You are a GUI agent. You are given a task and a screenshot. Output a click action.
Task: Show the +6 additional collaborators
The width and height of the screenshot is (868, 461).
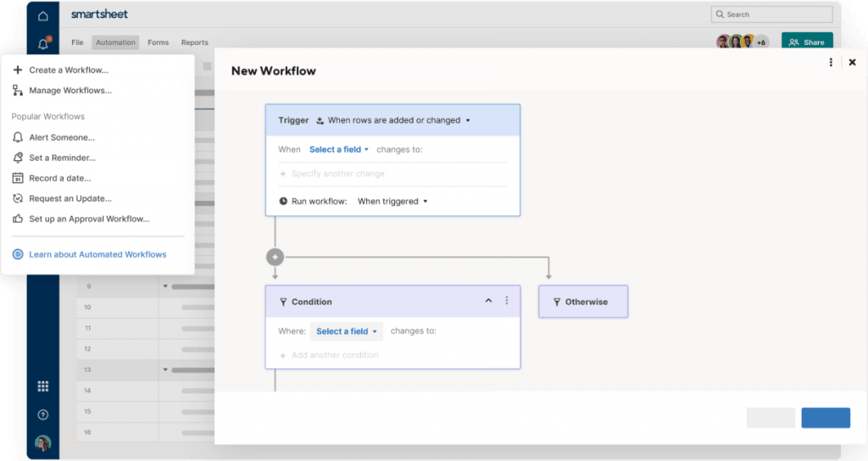(x=762, y=42)
